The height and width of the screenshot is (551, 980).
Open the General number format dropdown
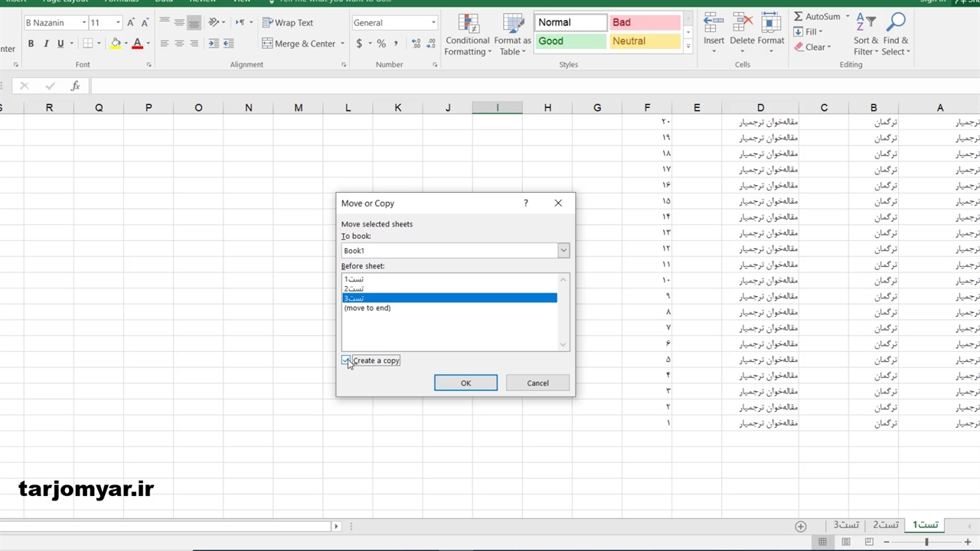(x=433, y=23)
